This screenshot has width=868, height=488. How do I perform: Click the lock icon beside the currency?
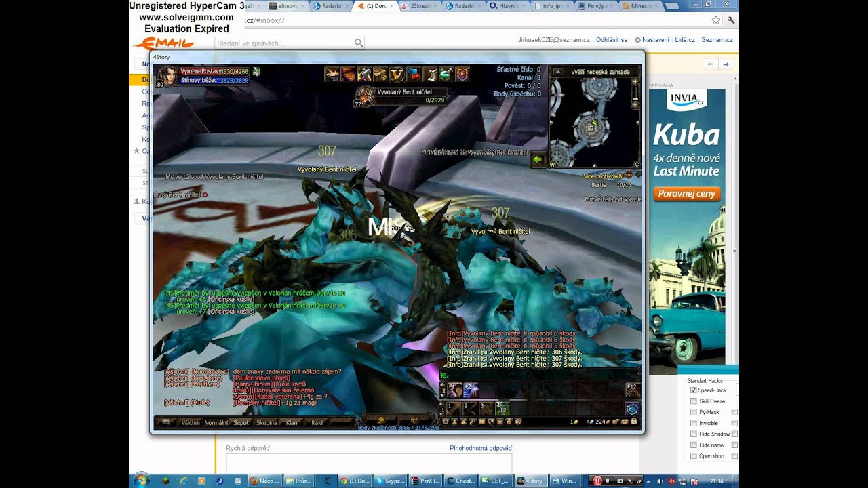tap(634, 422)
